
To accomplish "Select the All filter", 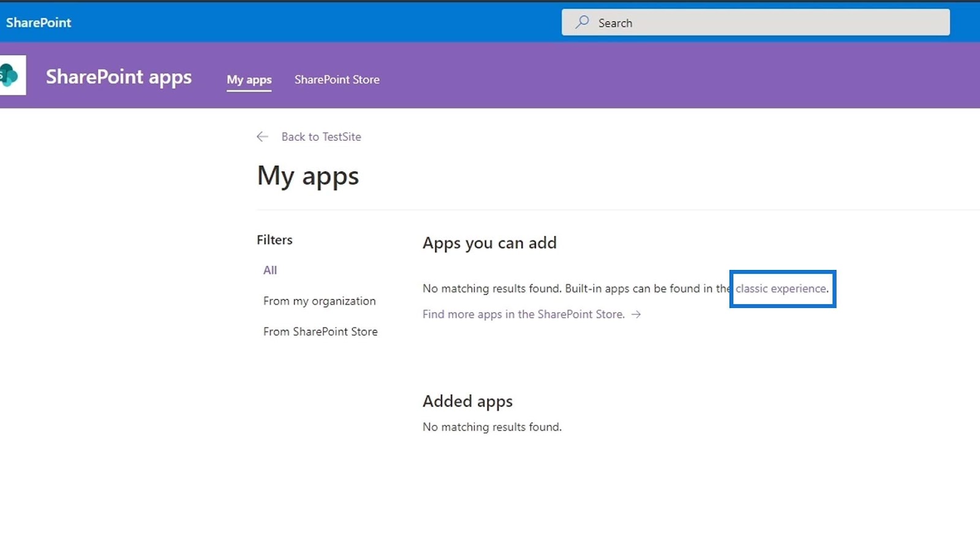I will coord(270,270).
